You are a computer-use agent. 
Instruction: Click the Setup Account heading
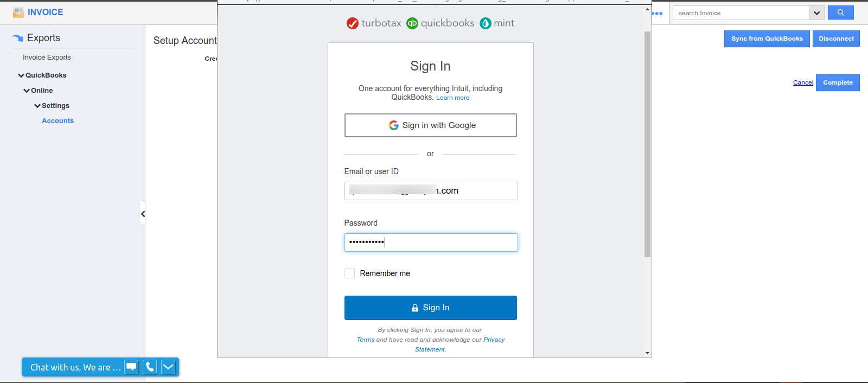[185, 41]
